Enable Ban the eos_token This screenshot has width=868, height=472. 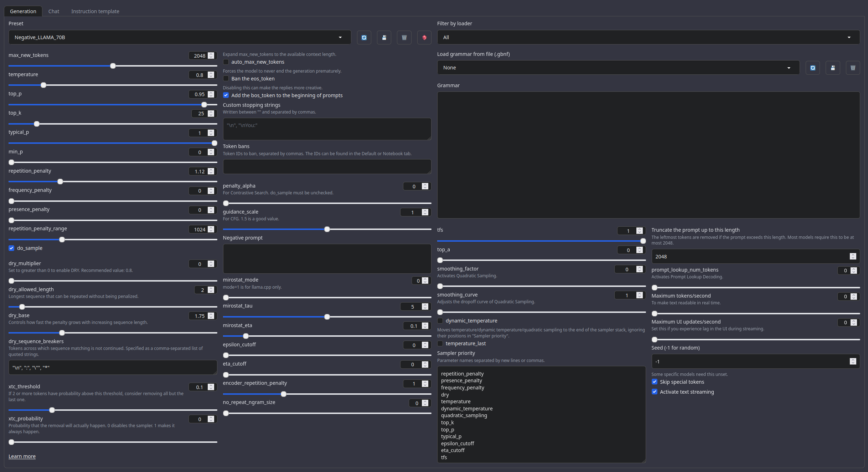226,79
